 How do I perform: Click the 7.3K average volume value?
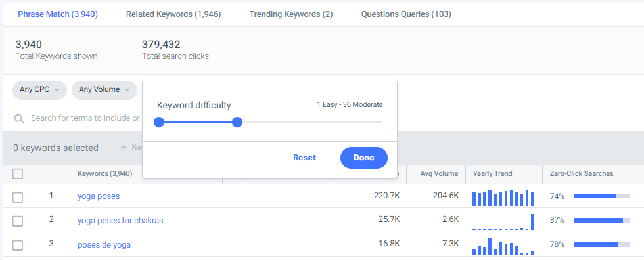pos(451,244)
